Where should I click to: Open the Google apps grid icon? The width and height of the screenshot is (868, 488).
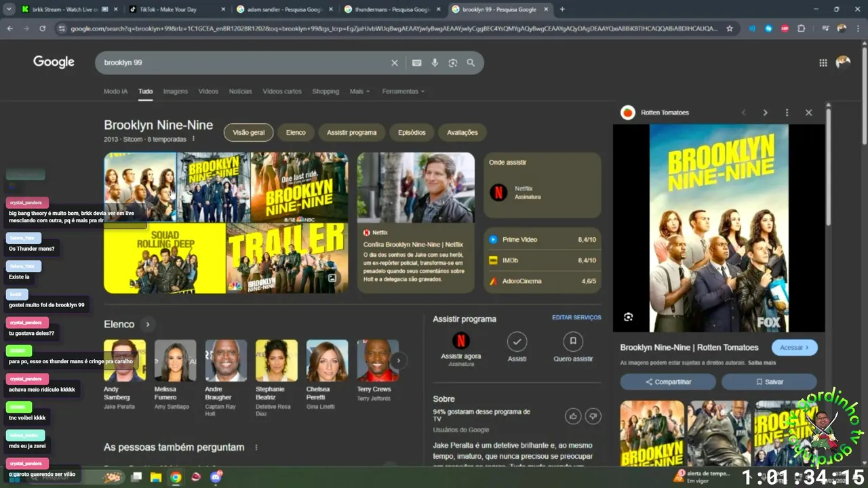pos(823,62)
